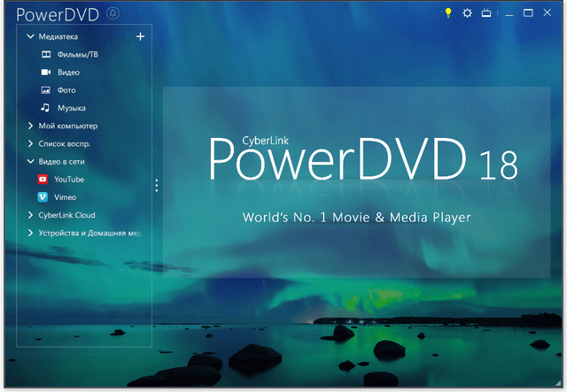Expand Устройства и Домашняя медиа node
567x392 pixels.
pyautogui.click(x=30, y=234)
